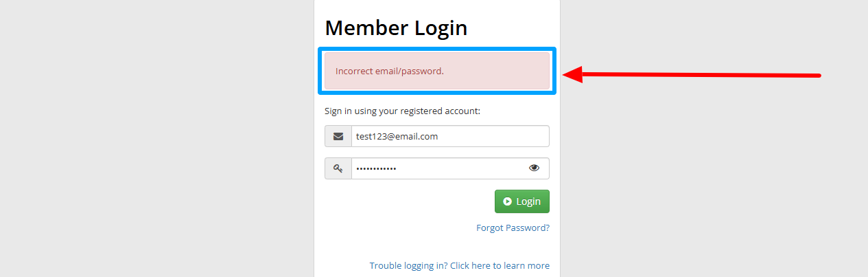
Task: Click the Member Login heading
Action: coord(396,27)
